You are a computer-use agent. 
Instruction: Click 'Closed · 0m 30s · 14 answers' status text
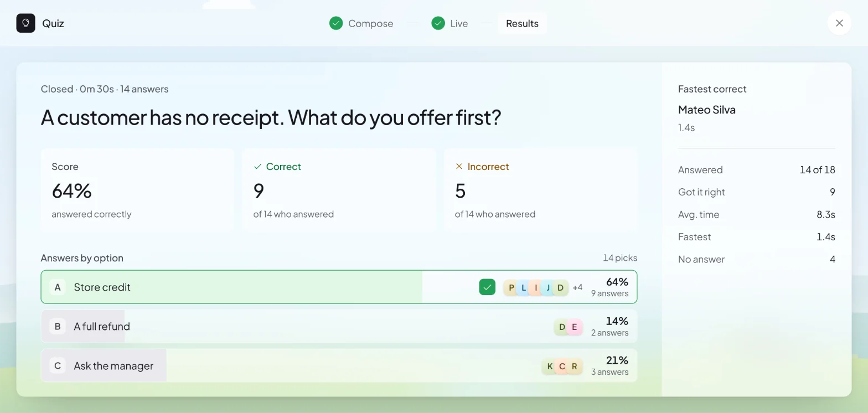pyautogui.click(x=105, y=89)
